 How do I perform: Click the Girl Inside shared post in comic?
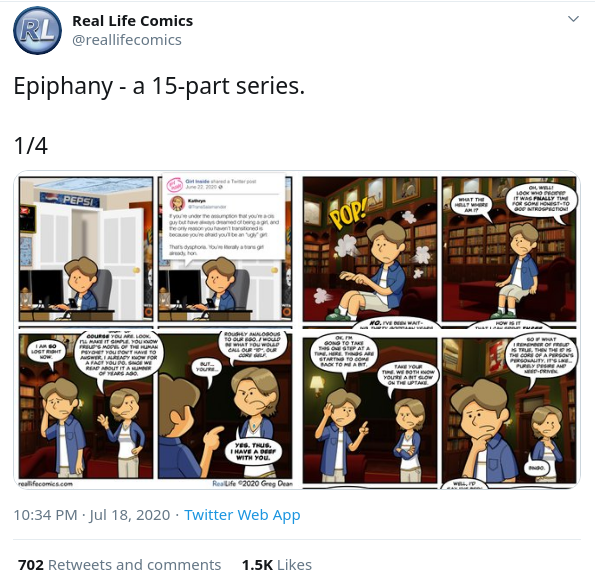tap(224, 216)
